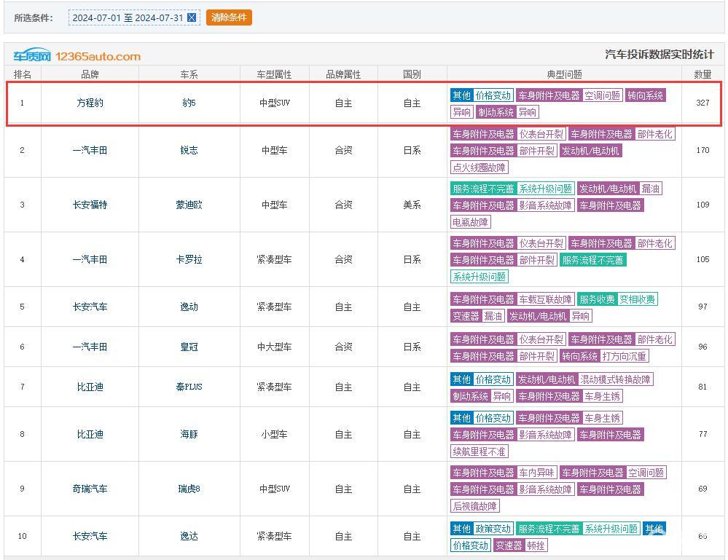Open the 奇瑞汽车 brand link
Screen dimensions: 728x560
click(90, 489)
